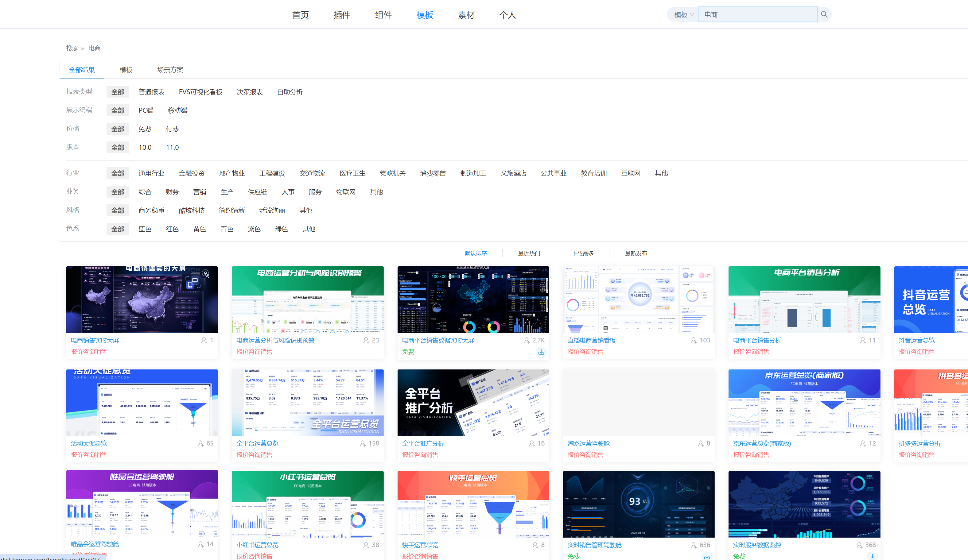The height and width of the screenshot is (560, 968).
Task: Open 抖音运营总览 template title link
Action: click(916, 341)
